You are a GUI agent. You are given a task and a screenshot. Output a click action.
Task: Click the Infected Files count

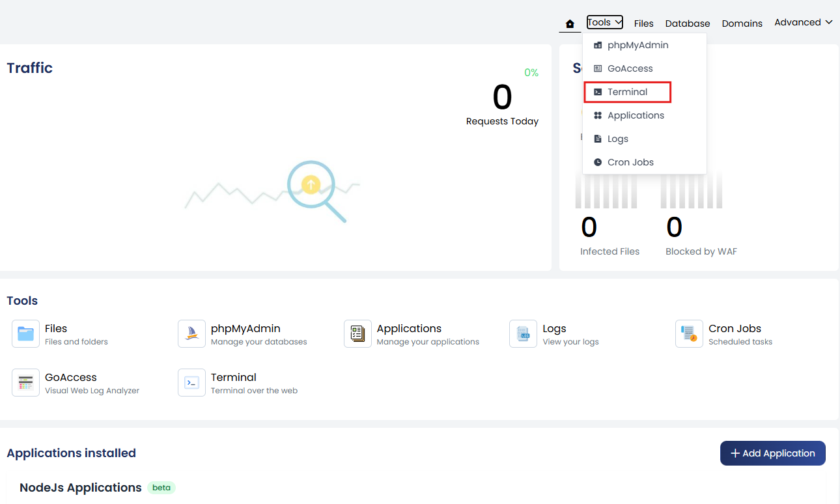tap(589, 227)
